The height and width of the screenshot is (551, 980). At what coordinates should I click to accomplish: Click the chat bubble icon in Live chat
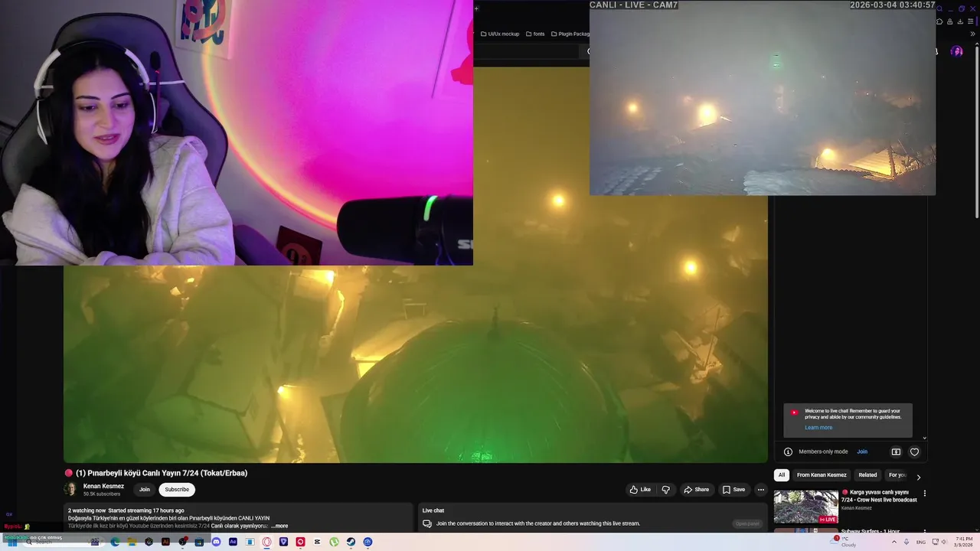427,523
